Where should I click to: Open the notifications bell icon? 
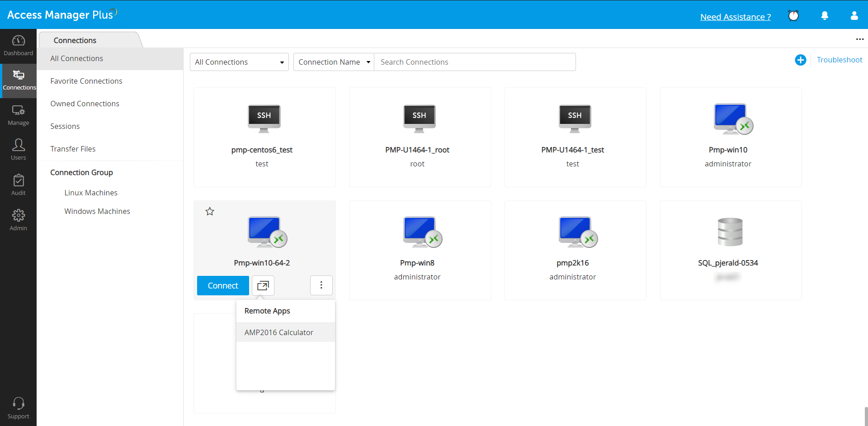[824, 15]
